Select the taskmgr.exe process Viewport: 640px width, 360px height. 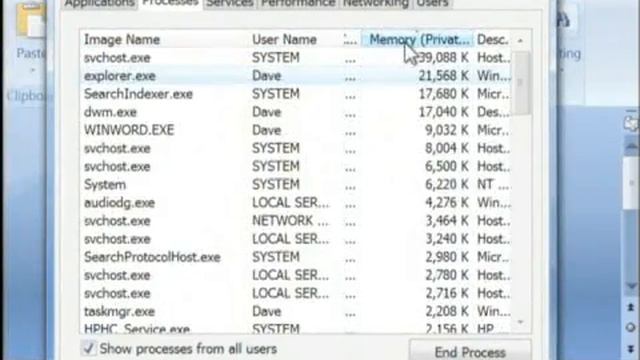tap(296, 311)
